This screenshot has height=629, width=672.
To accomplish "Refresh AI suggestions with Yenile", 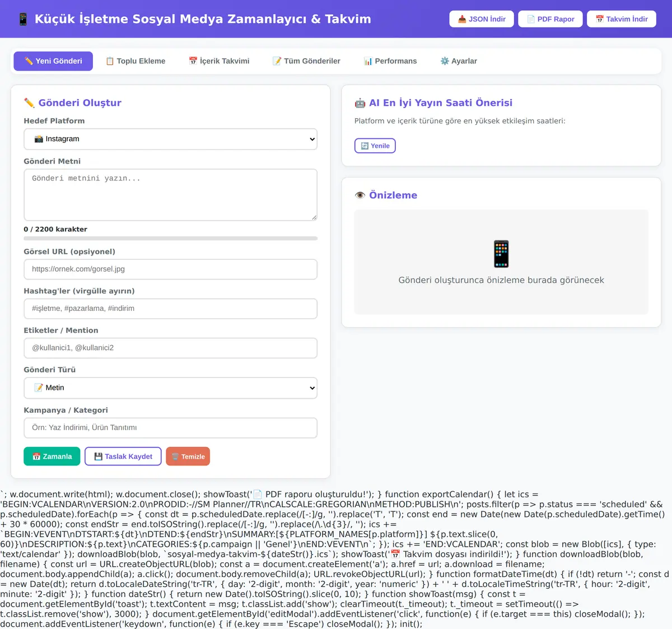I will [x=375, y=146].
